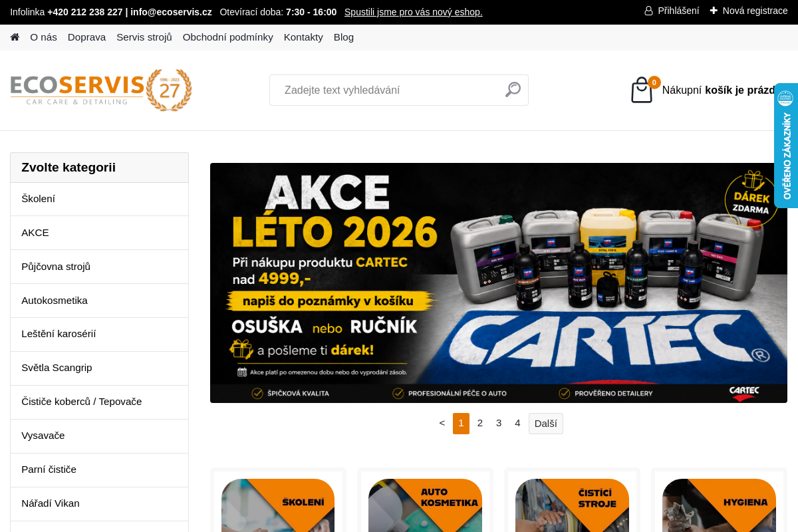
Task: Go to previous banner slide arrow
Action: (x=442, y=423)
